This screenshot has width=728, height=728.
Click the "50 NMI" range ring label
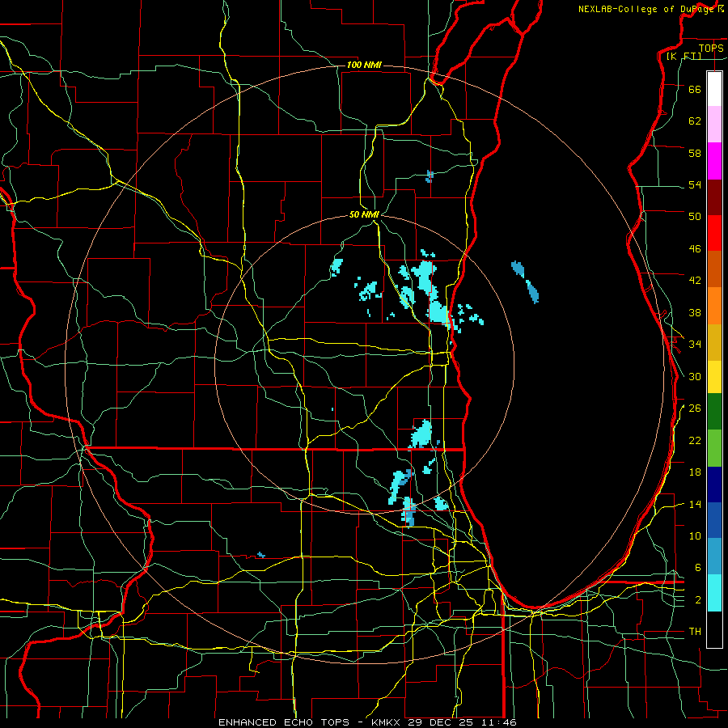click(x=364, y=214)
